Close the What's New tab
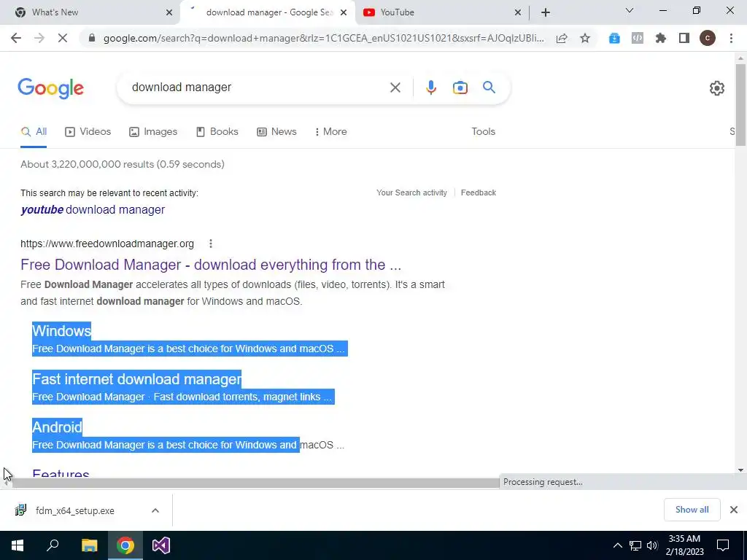Image resolution: width=747 pixels, height=560 pixels. [x=169, y=12]
